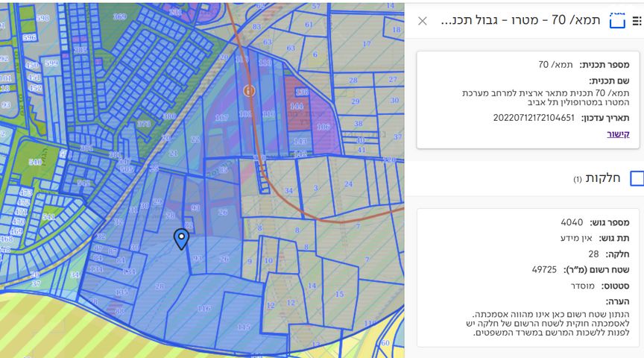Click parcel 15 on the map
The height and width of the screenshot is (358, 644).
pos(339,294)
